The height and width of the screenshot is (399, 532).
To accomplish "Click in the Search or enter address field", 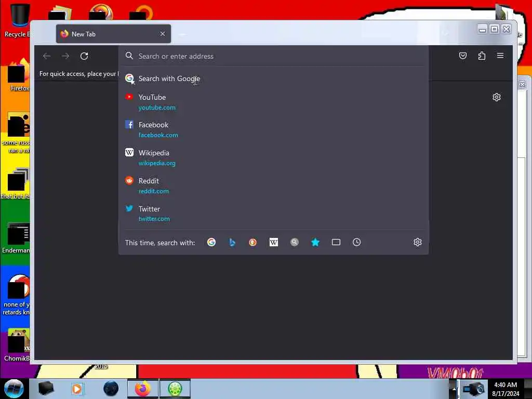I will [x=273, y=56].
